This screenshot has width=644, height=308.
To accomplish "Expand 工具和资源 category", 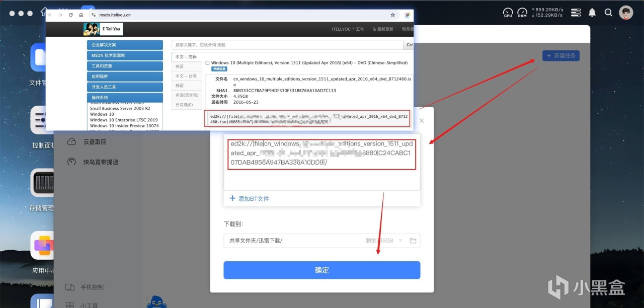I will coord(125,66).
